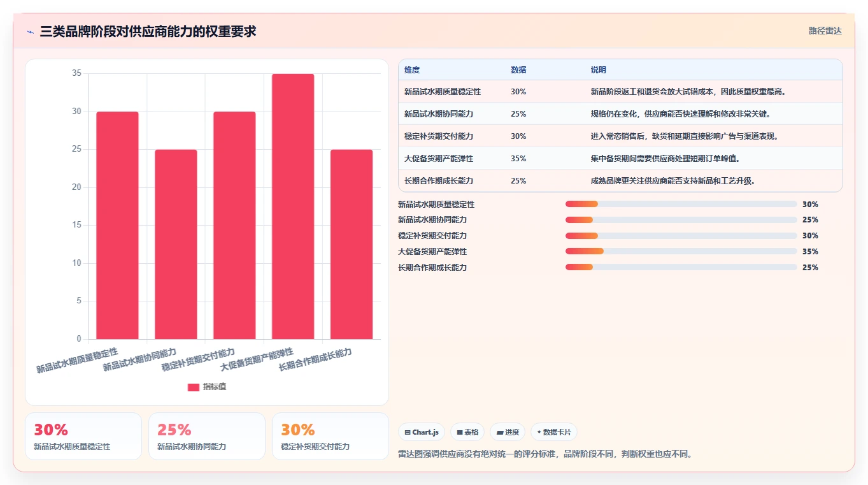This screenshot has height=485, width=868.
Task: Click the title 三类品牌阶段对供应商能力的权重要求
Action: click(148, 31)
